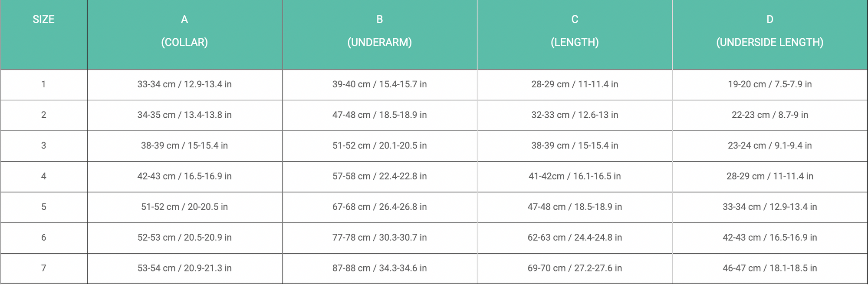The height and width of the screenshot is (285, 868).
Task: Select size 4 length cell 41-42cm
Action: click(575, 176)
